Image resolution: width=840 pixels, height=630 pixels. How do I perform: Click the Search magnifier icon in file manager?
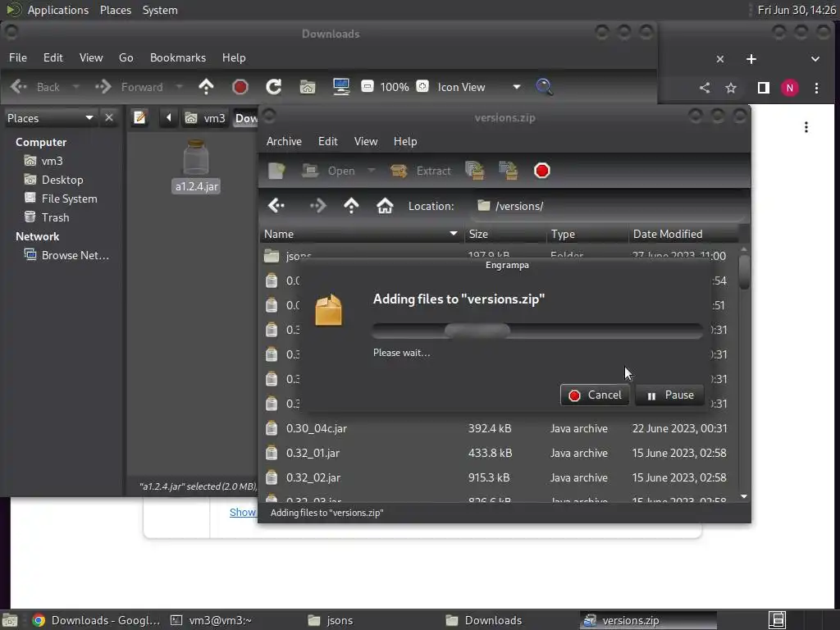click(544, 87)
